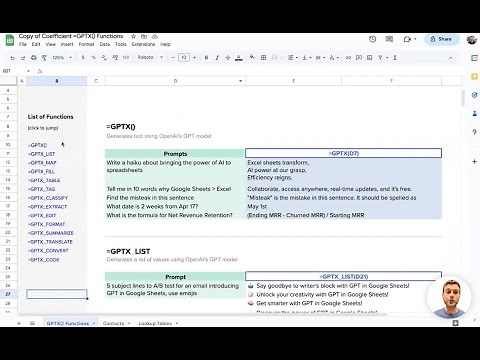Activate the paint format tool

44,58
